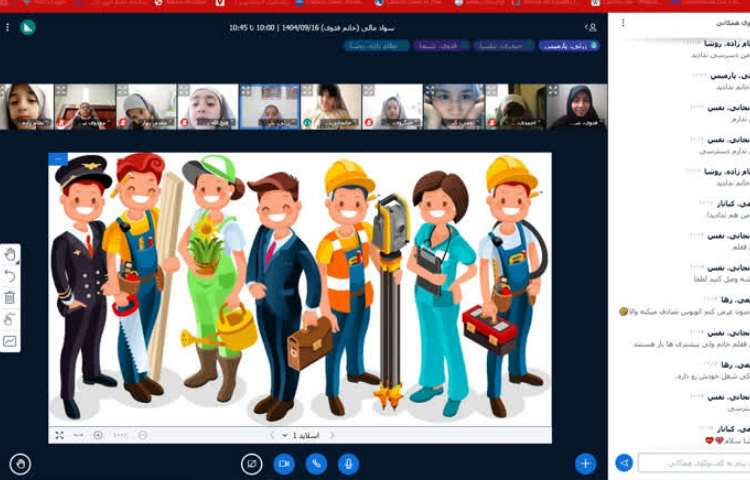Screen dimensions: 750x480
Task: Open the blue plus actions menu
Action: click(586, 463)
